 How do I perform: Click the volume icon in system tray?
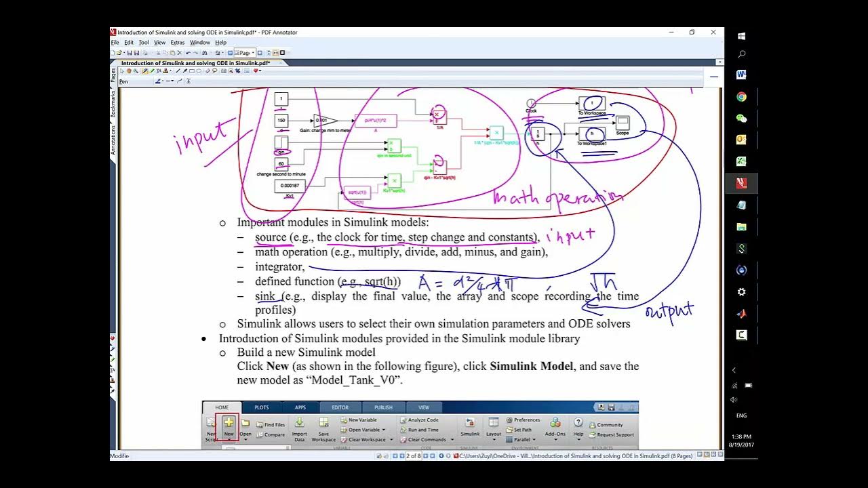coord(734,400)
